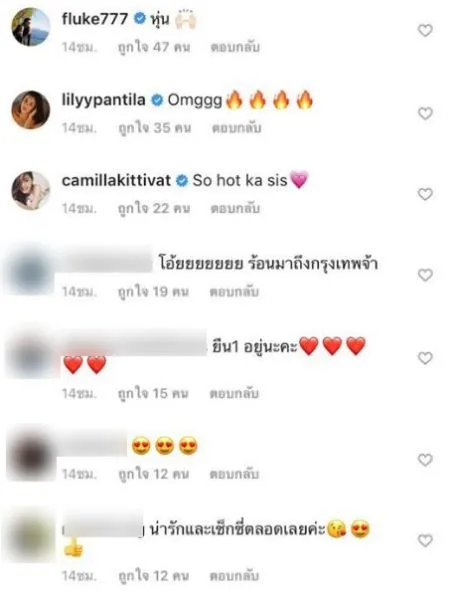The width and height of the screenshot is (455, 602).
Task: Open lilyypantila's profile avatar
Action: tap(31, 110)
